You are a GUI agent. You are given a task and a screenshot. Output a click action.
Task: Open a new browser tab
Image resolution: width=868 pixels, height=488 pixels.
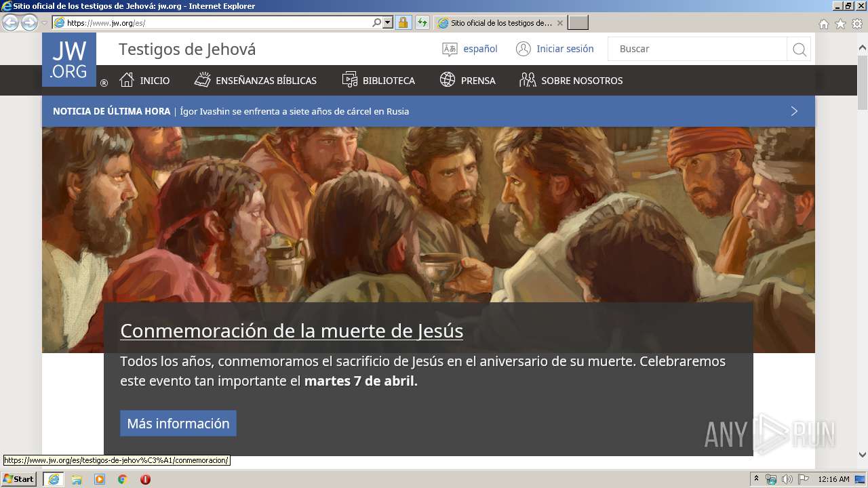[x=578, y=22]
